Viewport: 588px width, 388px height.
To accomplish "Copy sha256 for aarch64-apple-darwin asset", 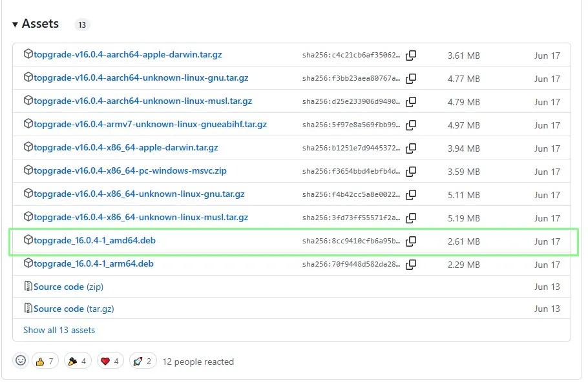I will pos(411,56).
